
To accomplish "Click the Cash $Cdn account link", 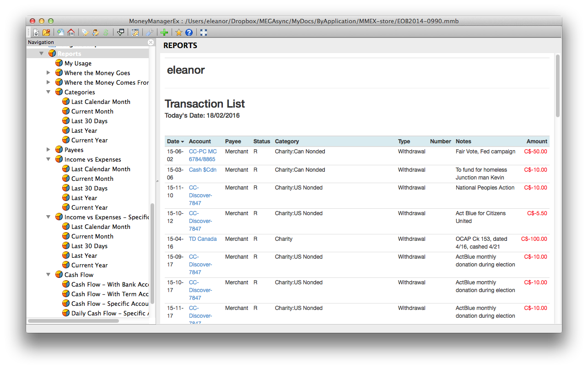I will (x=203, y=170).
